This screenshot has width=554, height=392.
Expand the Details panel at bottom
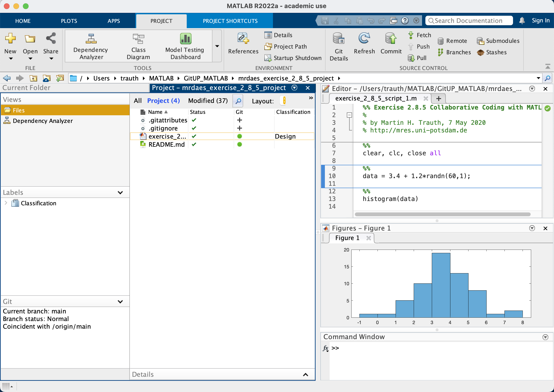click(x=305, y=375)
